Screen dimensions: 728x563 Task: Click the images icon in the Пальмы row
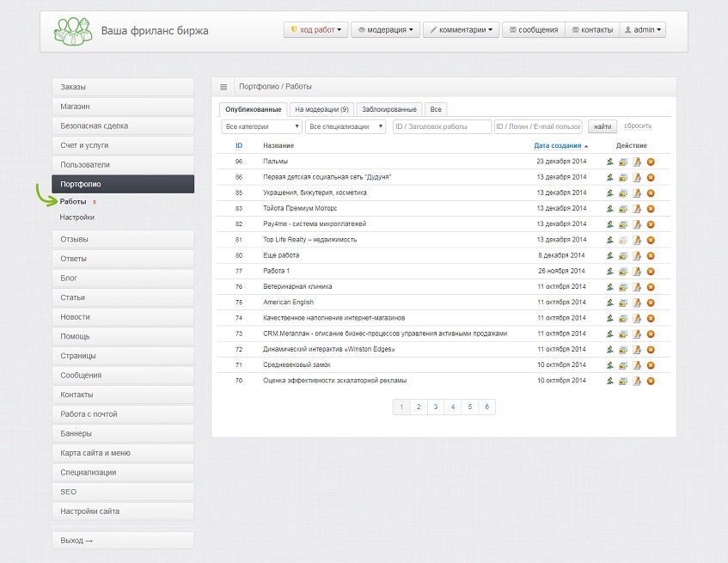coord(623,162)
